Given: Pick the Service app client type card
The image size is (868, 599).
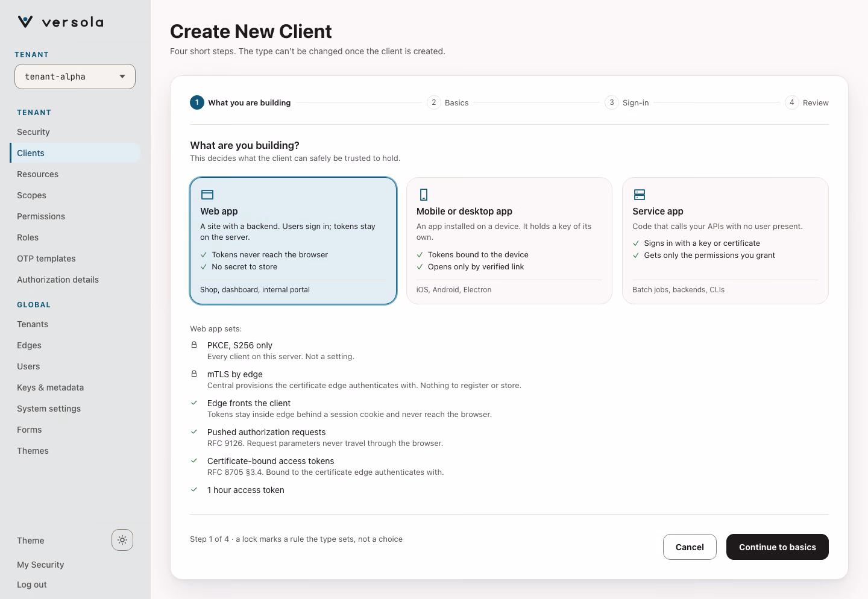Looking at the screenshot, I should coord(725,240).
